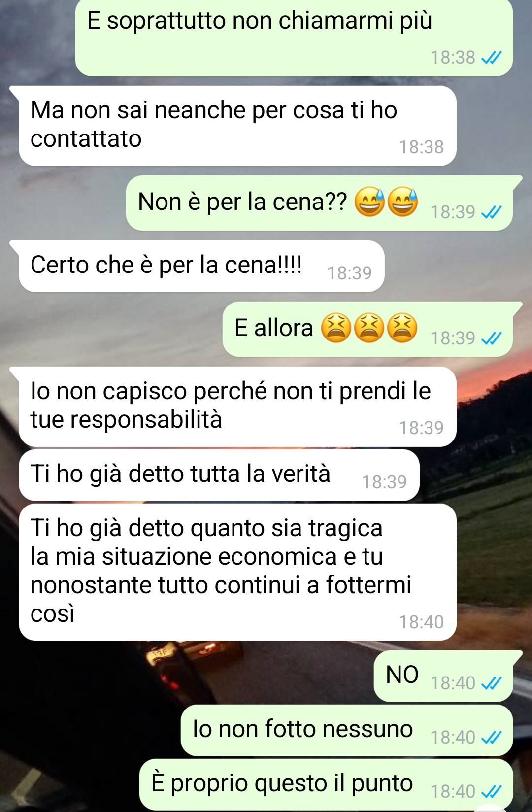Tap the 'È proprio questo il punto' message
Screen dimensions: 532x812
click(x=326, y=784)
